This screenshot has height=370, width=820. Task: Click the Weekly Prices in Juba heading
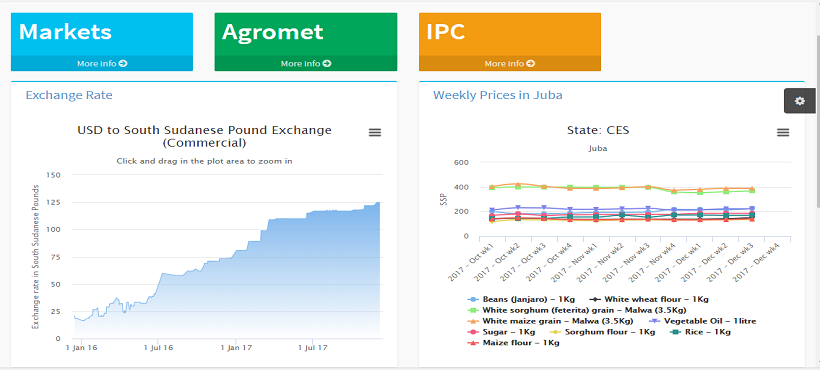498,95
